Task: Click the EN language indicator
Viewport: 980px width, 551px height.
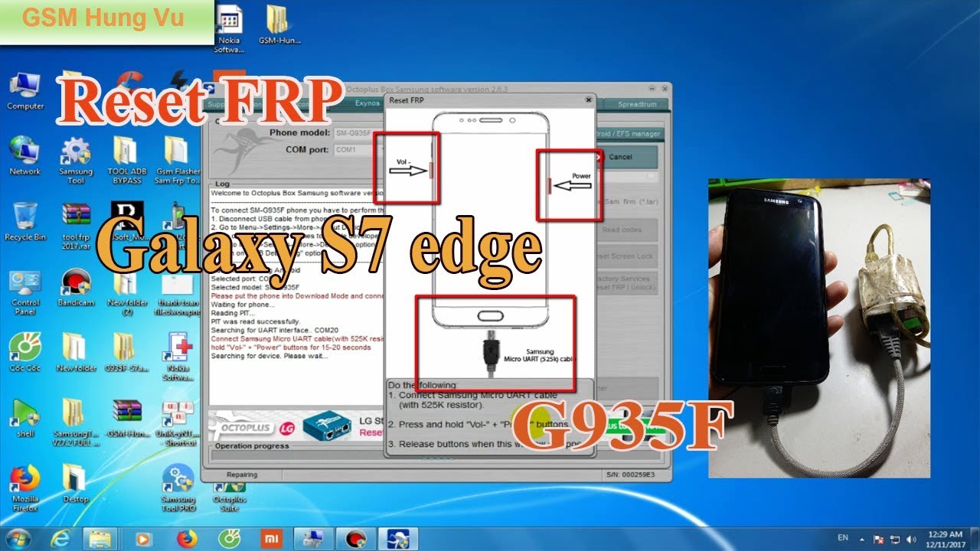Action: coord(844,539)
